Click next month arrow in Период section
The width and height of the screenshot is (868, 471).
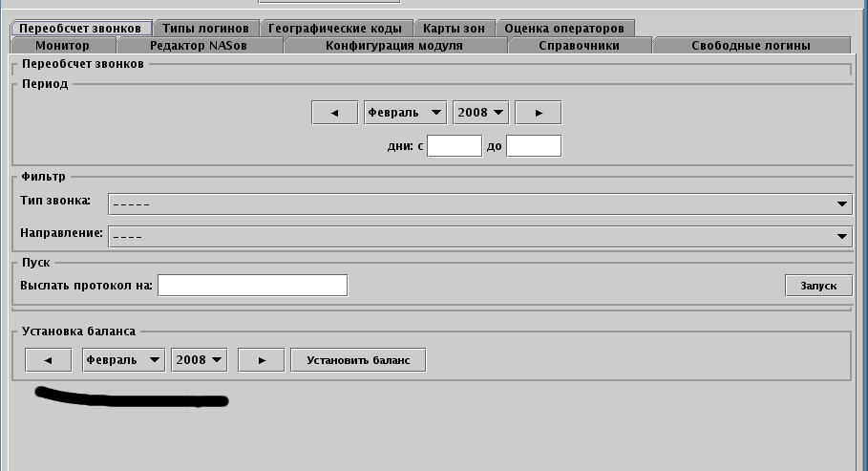point(538,113)
